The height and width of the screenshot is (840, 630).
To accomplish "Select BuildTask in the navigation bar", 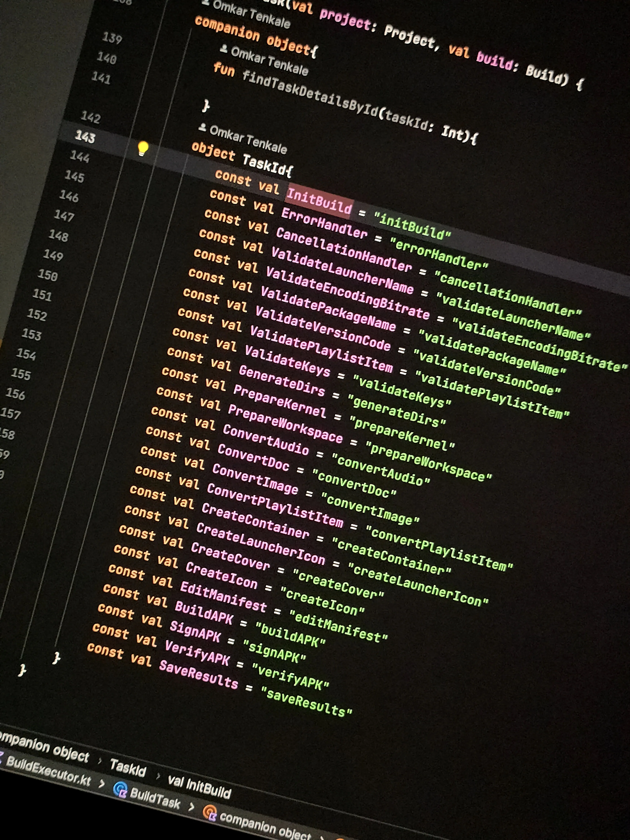I will tap(155, 798).
